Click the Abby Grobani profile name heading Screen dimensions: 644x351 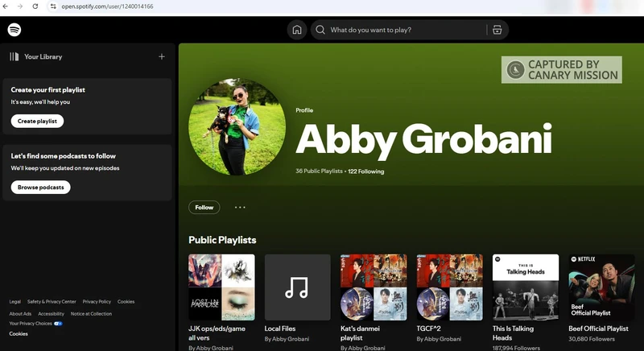[424, 140]
